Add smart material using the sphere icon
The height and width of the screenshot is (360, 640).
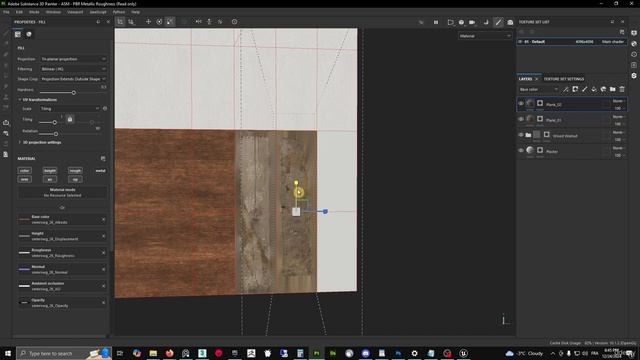(603, 89)
